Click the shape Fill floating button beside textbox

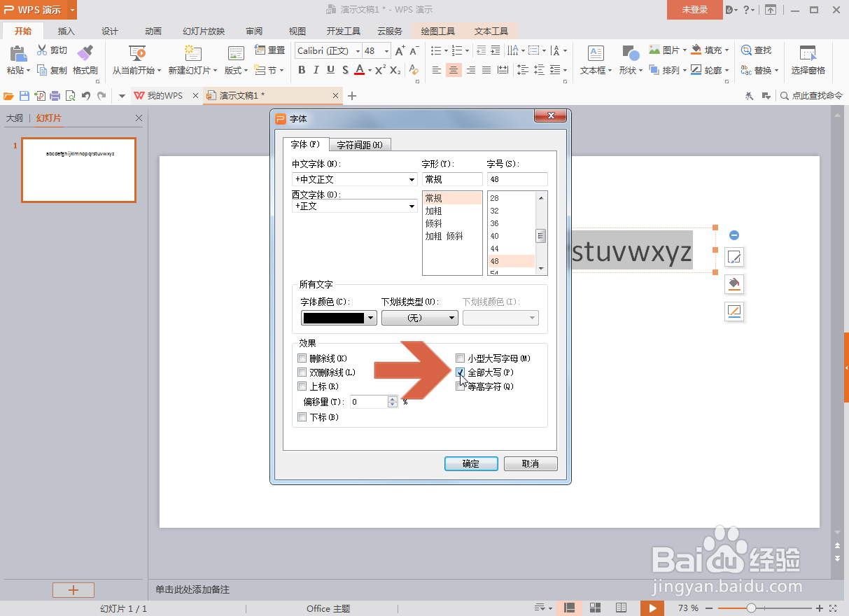[734, 284]
